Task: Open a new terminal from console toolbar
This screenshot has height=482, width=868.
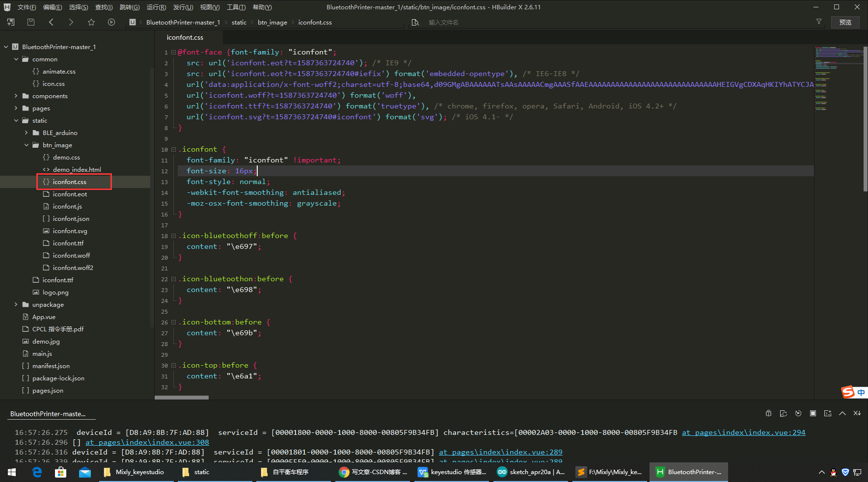Action: coord(828,413)
